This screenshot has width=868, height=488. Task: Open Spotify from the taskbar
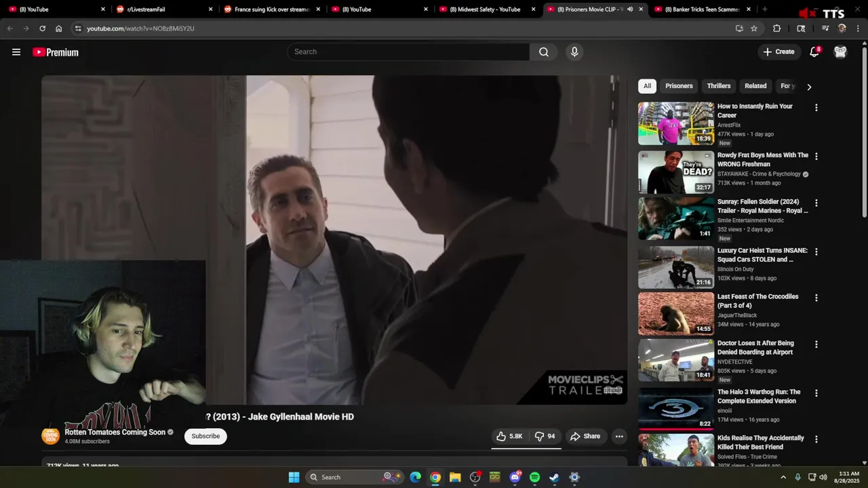point(534,477)
